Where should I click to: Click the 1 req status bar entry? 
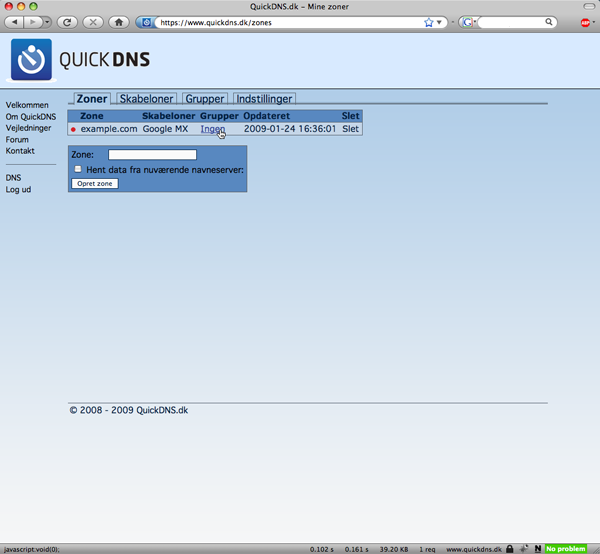(x=427, y=549)
